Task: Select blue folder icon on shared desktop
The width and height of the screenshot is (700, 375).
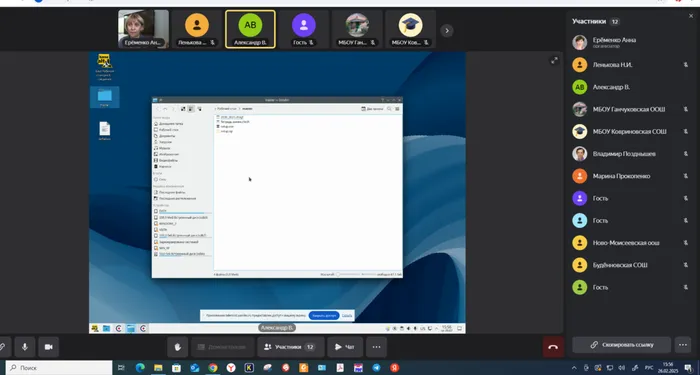Action: pyautogui.click(x=104, y=96)
